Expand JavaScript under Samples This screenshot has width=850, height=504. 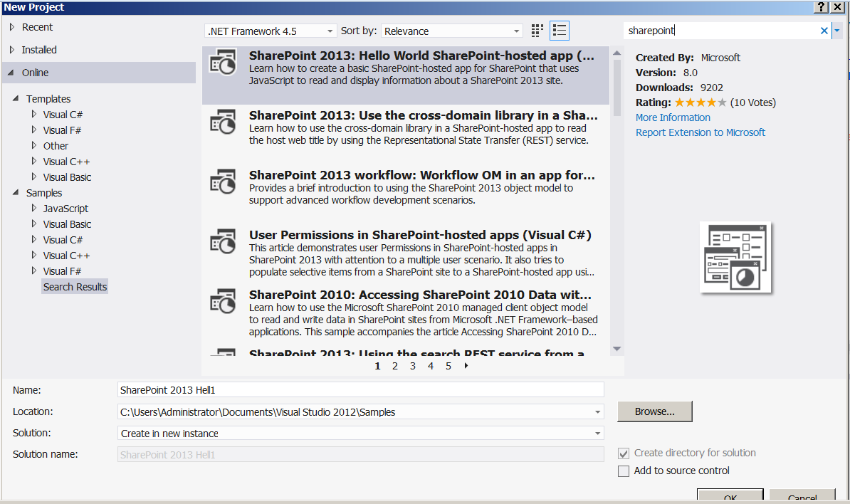pyautogui.click(x=34, y=208)
